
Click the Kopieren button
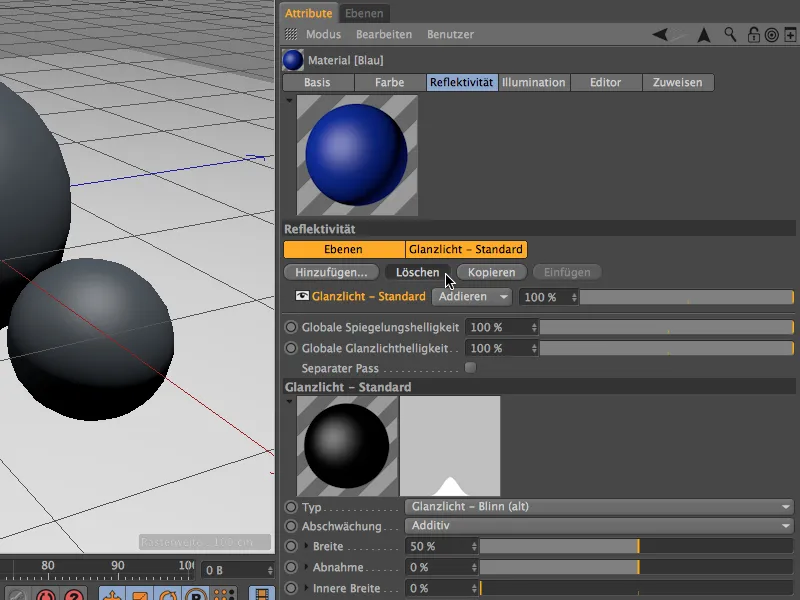click(x=491, y=272)
